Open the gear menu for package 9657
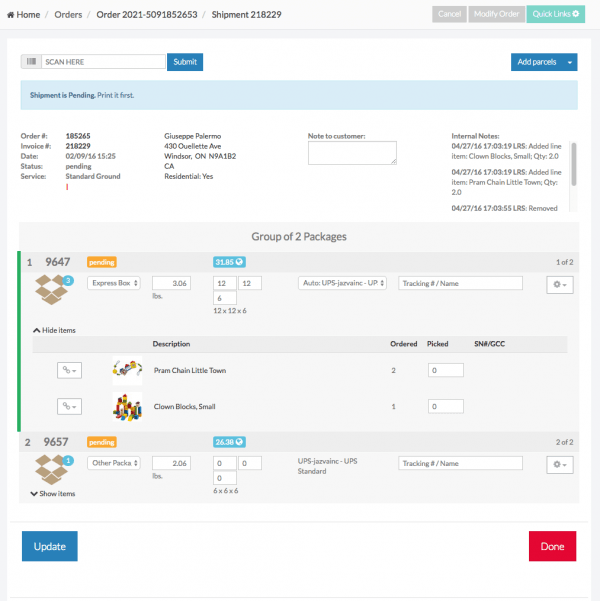The height and width of the screenshot is (601, 600). pyautogui.click(x=560, y=465)
